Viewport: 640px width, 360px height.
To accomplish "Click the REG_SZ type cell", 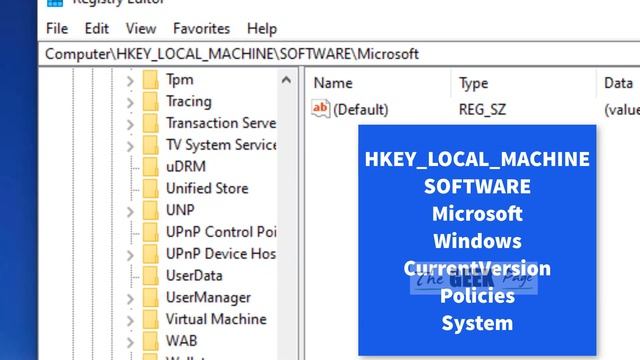I will (482, 109).
